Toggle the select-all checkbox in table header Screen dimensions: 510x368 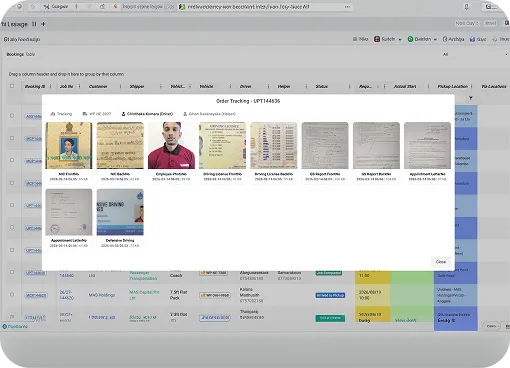click(12, 86)
